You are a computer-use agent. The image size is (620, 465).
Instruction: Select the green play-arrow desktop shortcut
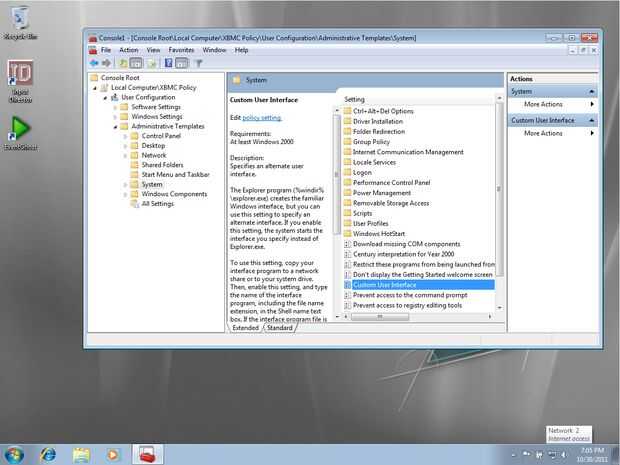pyautogui.click(x=20, y=133)
